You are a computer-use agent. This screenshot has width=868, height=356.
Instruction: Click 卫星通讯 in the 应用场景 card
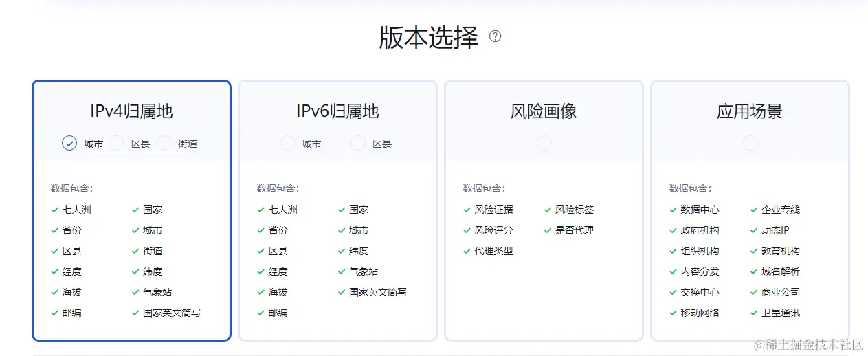[781, 313]
